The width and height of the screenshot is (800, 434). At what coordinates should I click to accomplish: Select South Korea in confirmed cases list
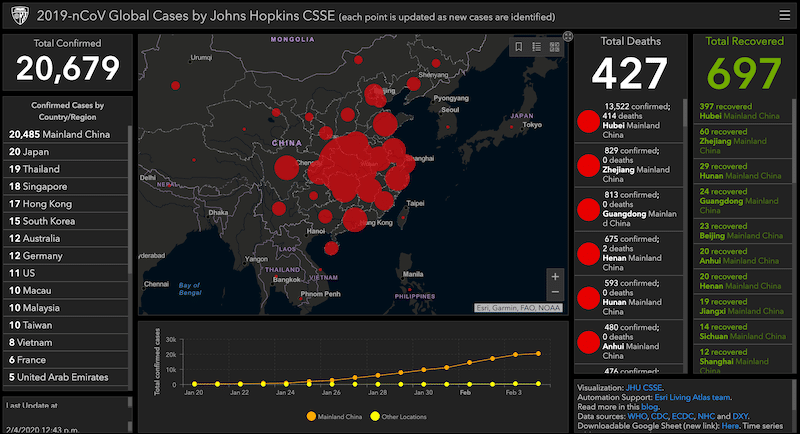(x=66, y=221)
